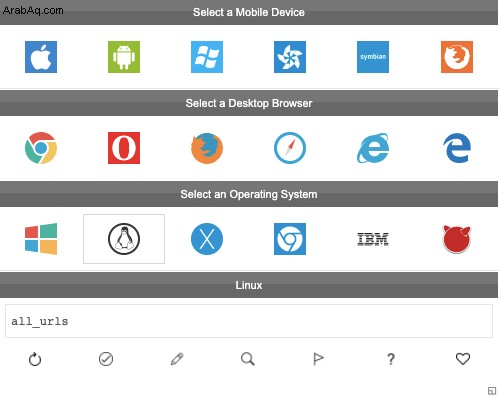Click the flag report icon
The height and width of the screenshot is (398, 500).
point(318,359)
